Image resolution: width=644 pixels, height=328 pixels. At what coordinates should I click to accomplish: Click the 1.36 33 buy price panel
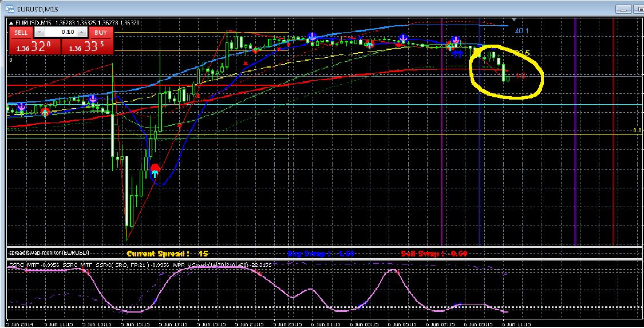[x=87, y=46]
